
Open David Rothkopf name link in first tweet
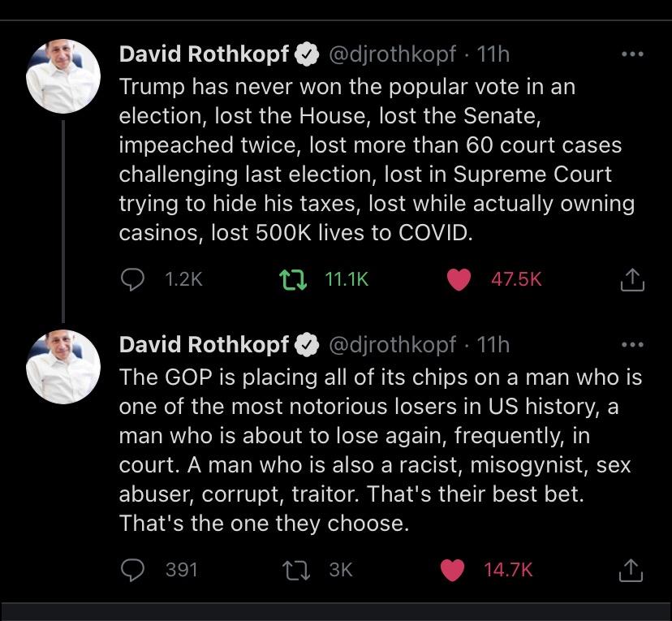(204, 54)
